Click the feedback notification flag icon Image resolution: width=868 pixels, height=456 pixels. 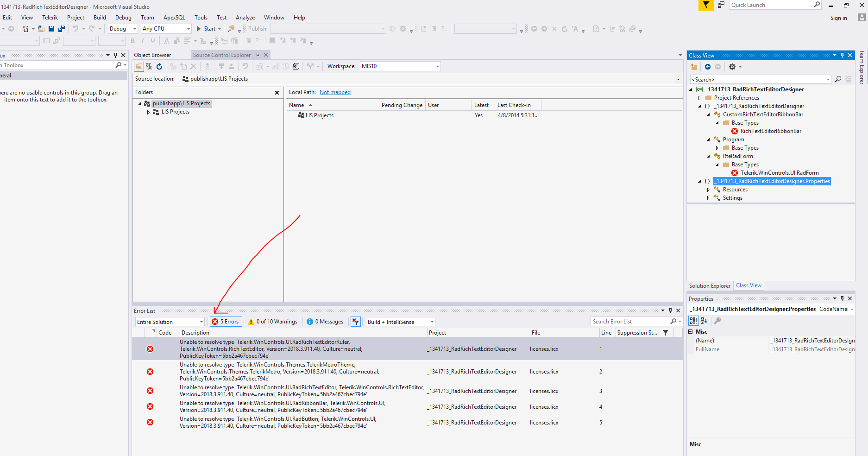pos(706,5)
